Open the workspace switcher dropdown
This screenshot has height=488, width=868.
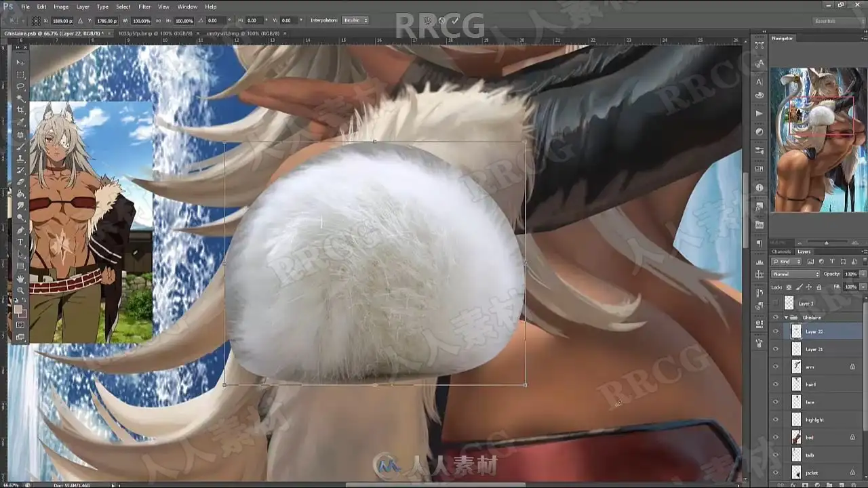(x=838, y=21)
